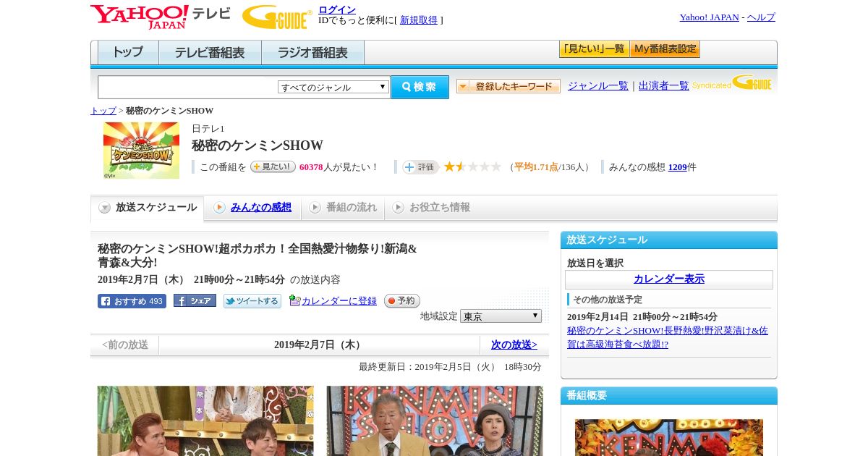Click the 新規取得 link
The image size is (868, 456).
click(x=419, y=20)
